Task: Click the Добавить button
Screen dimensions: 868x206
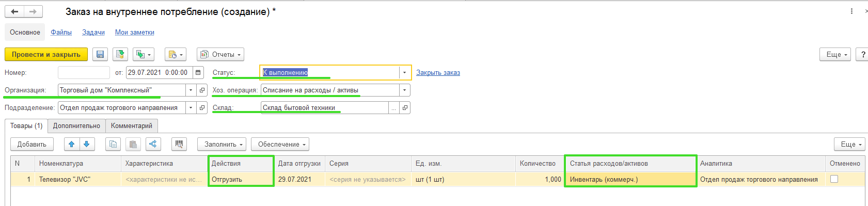Action: click(x=32, y=144)
